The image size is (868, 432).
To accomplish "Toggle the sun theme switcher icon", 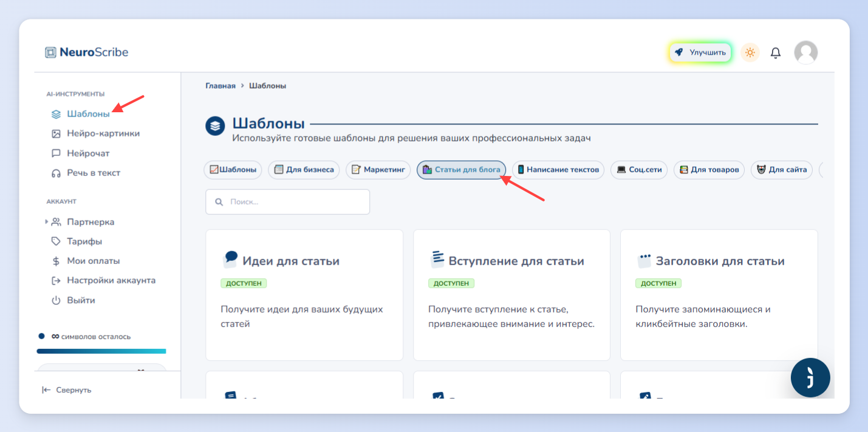I will pyautogui.click(x=750, y=52).
